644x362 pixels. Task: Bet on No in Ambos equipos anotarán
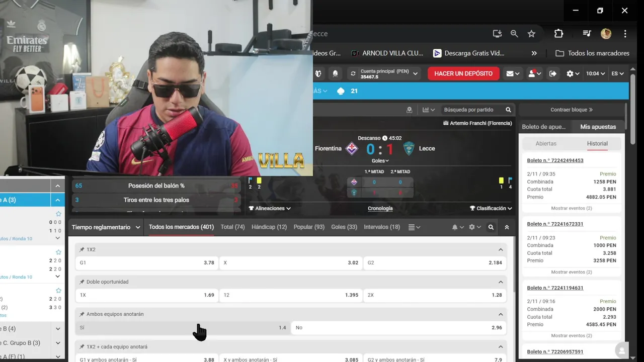(398, 328)
